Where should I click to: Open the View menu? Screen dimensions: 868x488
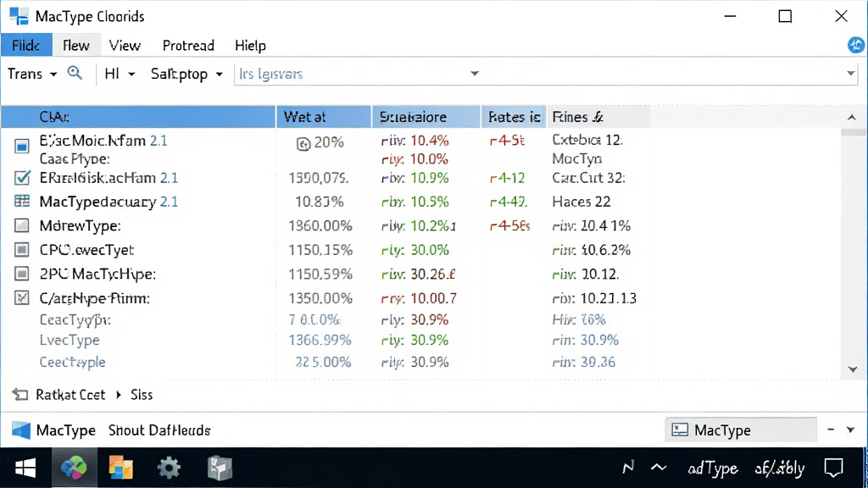click(125, 46)
